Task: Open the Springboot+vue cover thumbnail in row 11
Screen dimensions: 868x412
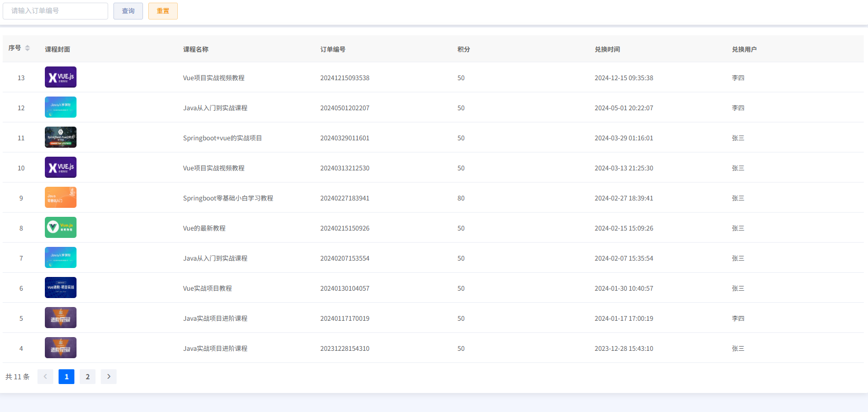Action: pos(61,137)
